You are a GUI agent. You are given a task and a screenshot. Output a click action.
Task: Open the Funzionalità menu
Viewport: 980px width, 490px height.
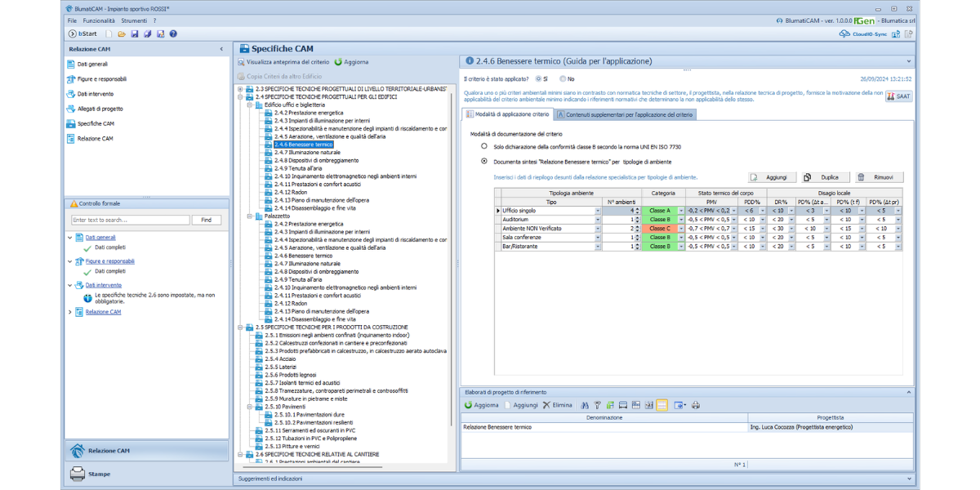coord(99,20)
